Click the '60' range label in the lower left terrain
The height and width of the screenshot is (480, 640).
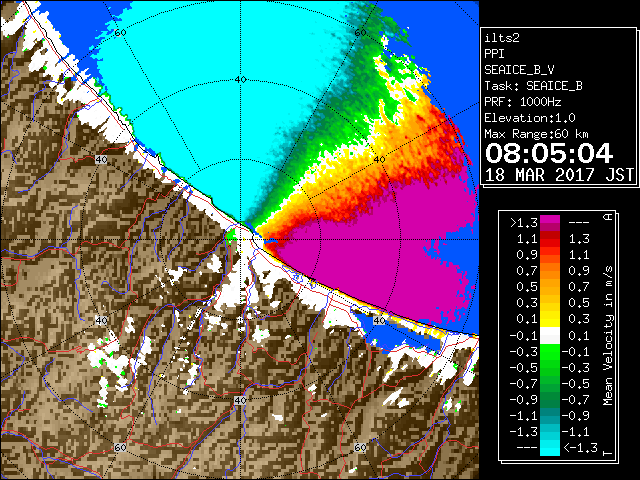point(120,448)
